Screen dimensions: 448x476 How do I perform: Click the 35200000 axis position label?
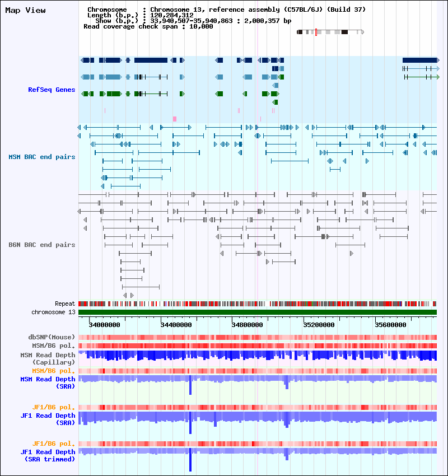[319, 325]
